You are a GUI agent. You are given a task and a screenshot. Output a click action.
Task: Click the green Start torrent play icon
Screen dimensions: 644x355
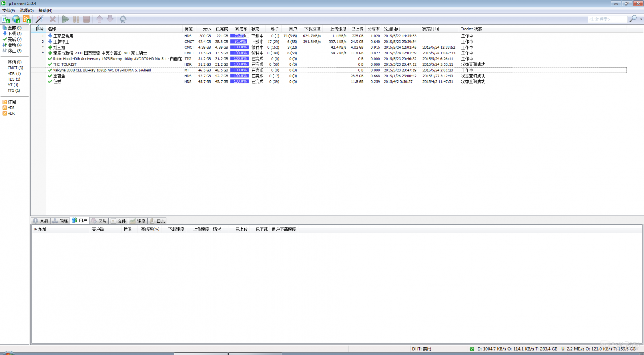(x=66, y=19)
